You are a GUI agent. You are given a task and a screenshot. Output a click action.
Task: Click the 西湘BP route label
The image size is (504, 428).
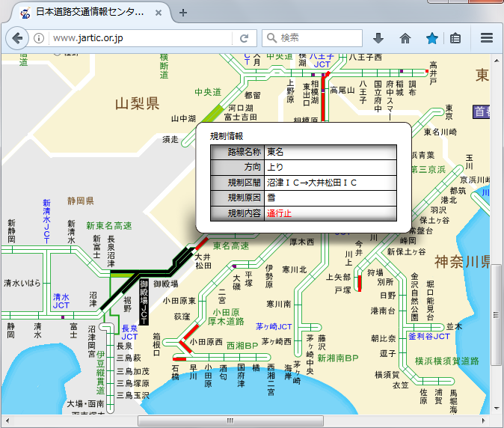pyautogui.click(x=242, y=346)
